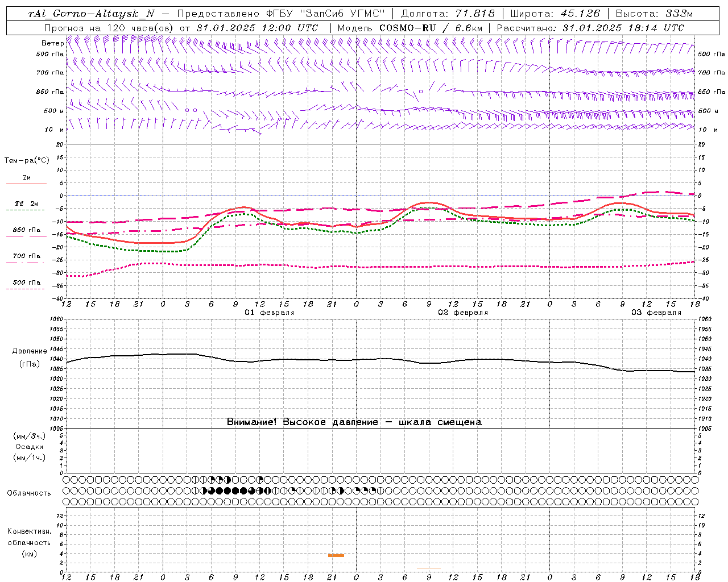This screenshot has height=582, width=728.
Task: Click the Прогноз на 120 часа(ов) text
Action: pyautogui.click(x=109, y=28)
